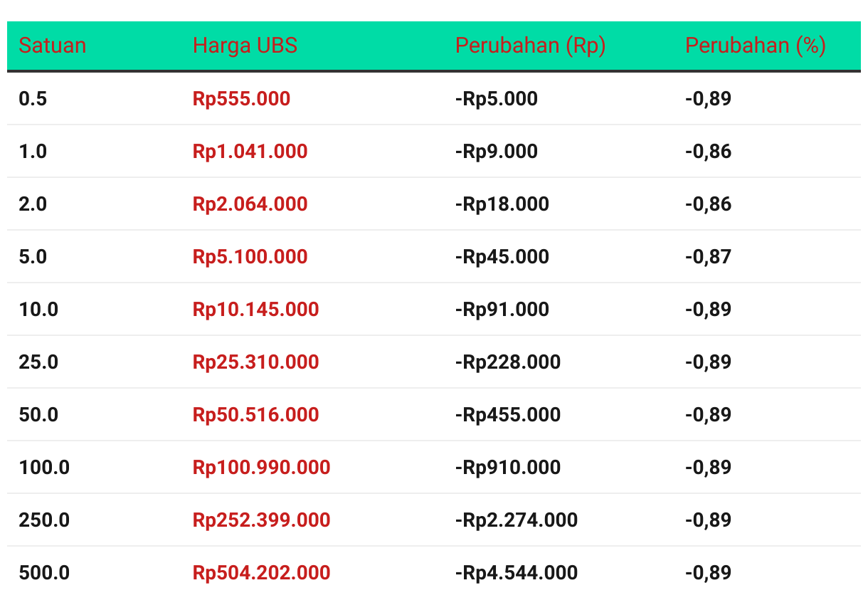868x605 pixels.
Task: Click the Rp504.202.000 price value
Action: click(261, 572)
